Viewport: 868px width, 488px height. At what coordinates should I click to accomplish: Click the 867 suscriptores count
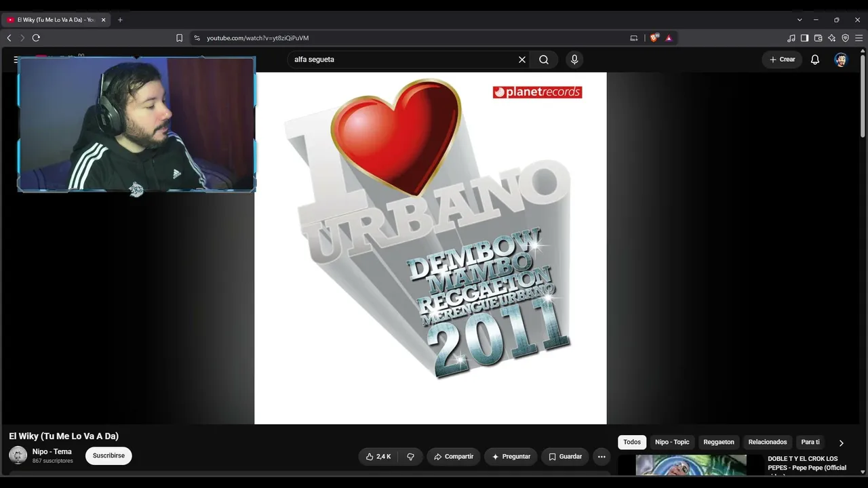[x=53, y=461]
